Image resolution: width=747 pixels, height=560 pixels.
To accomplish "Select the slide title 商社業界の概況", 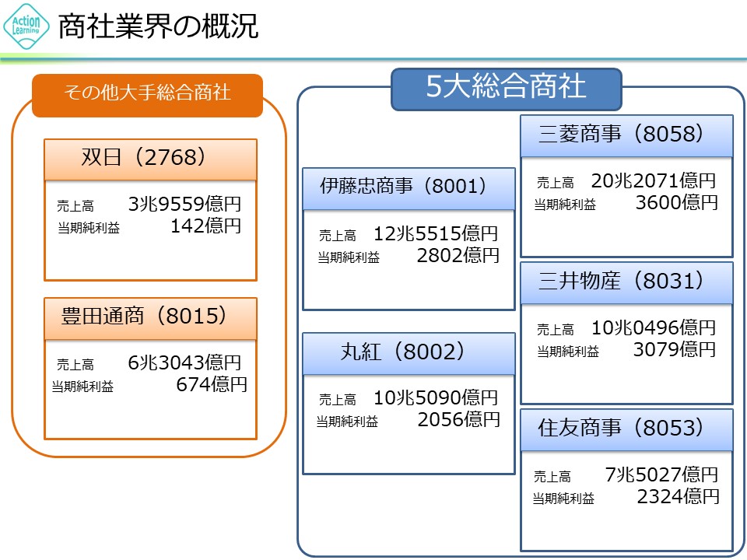I will point(158,26).
